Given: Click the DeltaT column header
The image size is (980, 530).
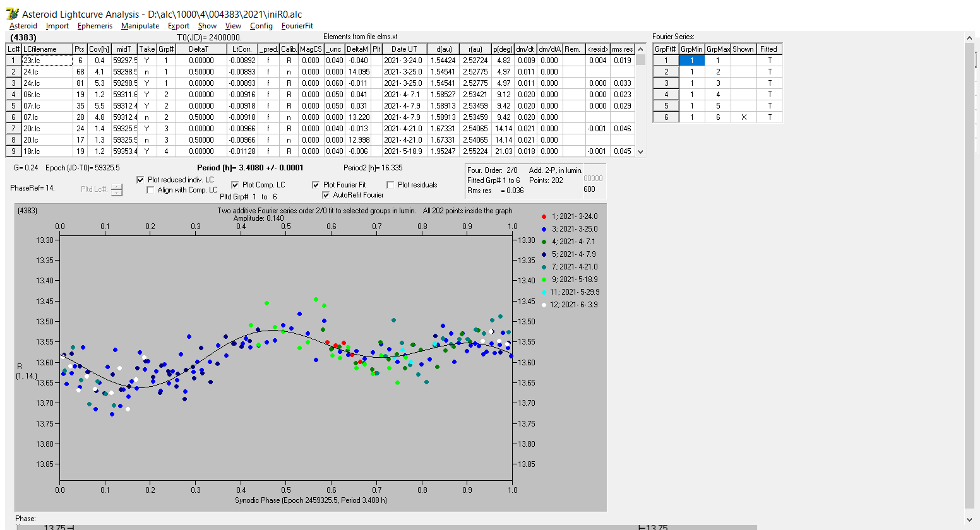Looking at the screenshot, I should click(x=201, y=49).
